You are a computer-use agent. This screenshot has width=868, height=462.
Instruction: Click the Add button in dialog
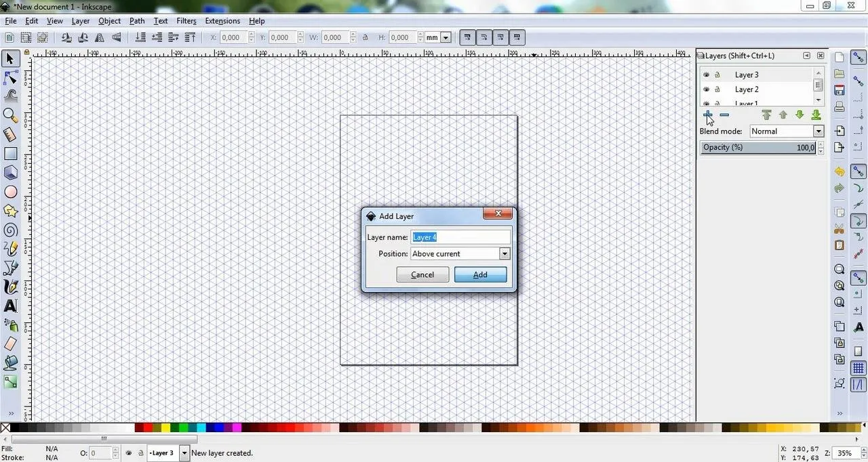(480, 274)
